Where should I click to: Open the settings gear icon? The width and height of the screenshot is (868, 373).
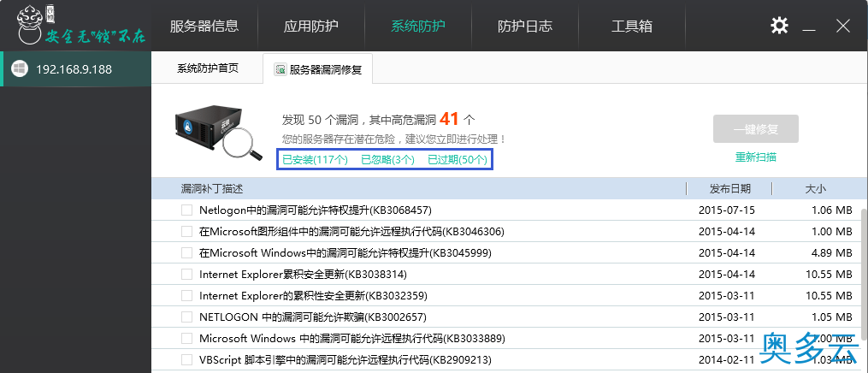pyautogui.click(x=779, y=26)
